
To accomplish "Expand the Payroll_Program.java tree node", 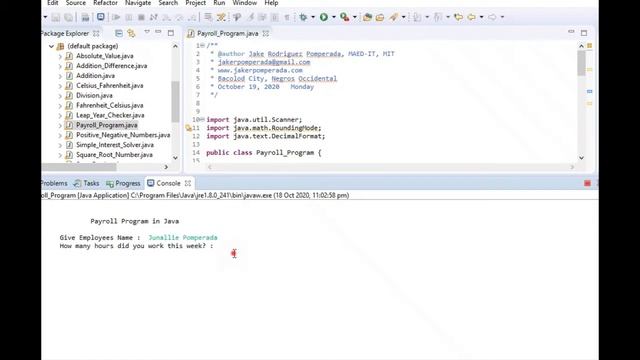I will tap(60, 126).
